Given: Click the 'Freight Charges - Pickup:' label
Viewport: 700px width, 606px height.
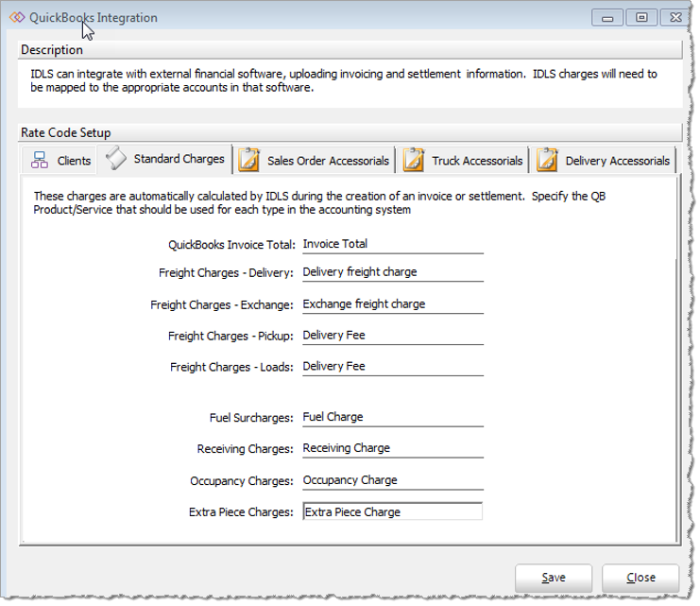Looking at the screenshot, I should coord(230,336).
